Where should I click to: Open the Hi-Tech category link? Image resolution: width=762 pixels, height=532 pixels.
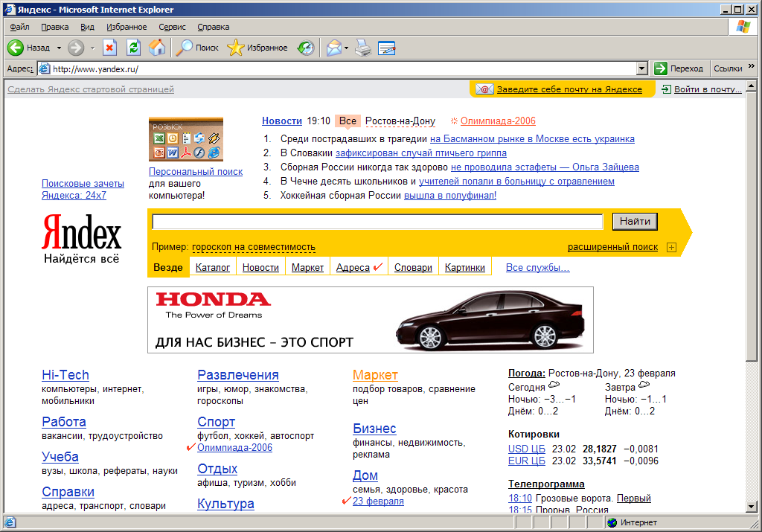[x=65, y=375]
